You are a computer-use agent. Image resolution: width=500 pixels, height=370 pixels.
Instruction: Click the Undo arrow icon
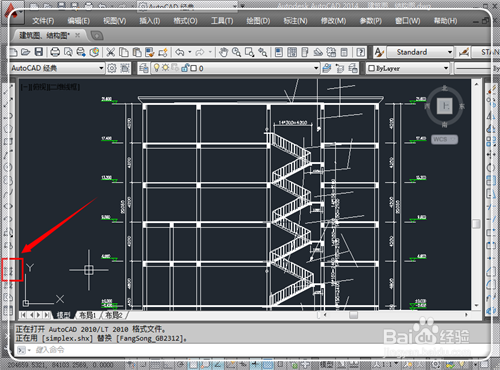(x=180, y=52)
